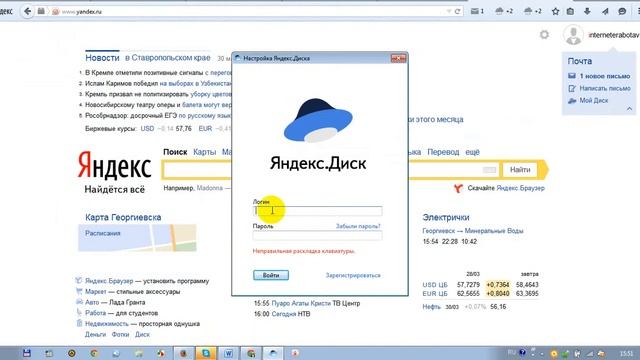640x360 pixels.
Task: Open the Перевод service tab
Action: (443, 152)
